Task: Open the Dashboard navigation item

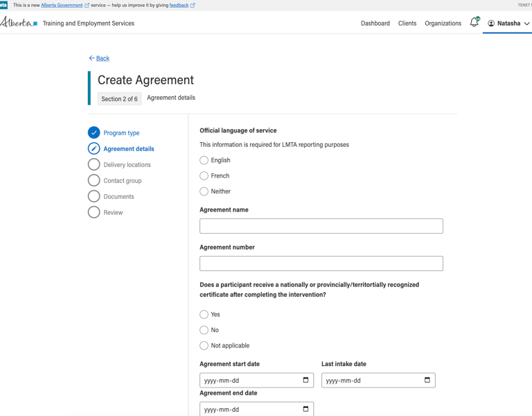Action: coord(375,23)
